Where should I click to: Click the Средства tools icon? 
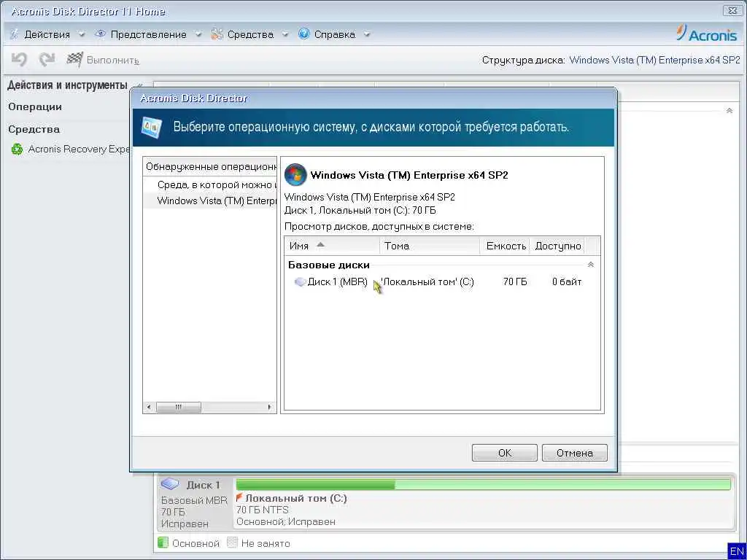[x=217, y=34]
